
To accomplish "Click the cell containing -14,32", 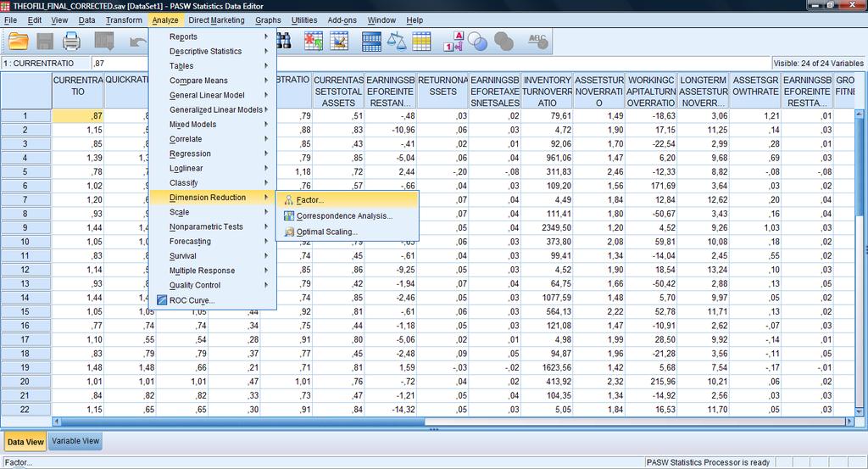I will (390, 410).
